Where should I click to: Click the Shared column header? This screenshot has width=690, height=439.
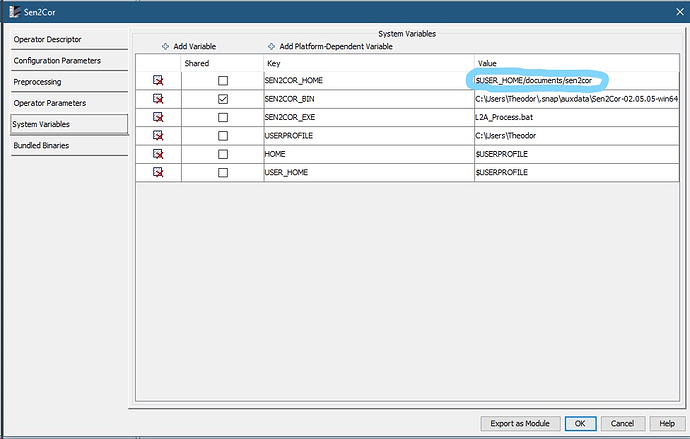tap(222, 63)
